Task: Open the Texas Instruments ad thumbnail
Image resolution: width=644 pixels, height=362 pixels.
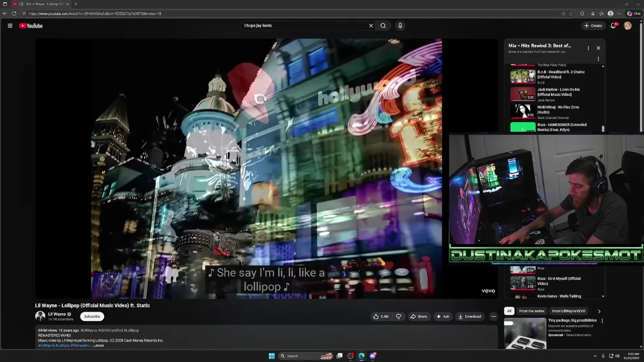Action: click(525, 333)
